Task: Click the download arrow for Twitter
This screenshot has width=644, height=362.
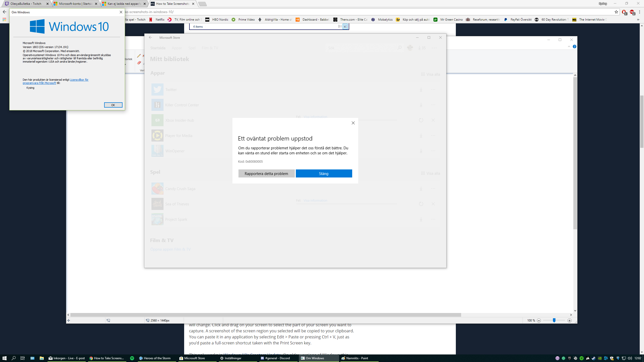Action: (x=421, y=89)
